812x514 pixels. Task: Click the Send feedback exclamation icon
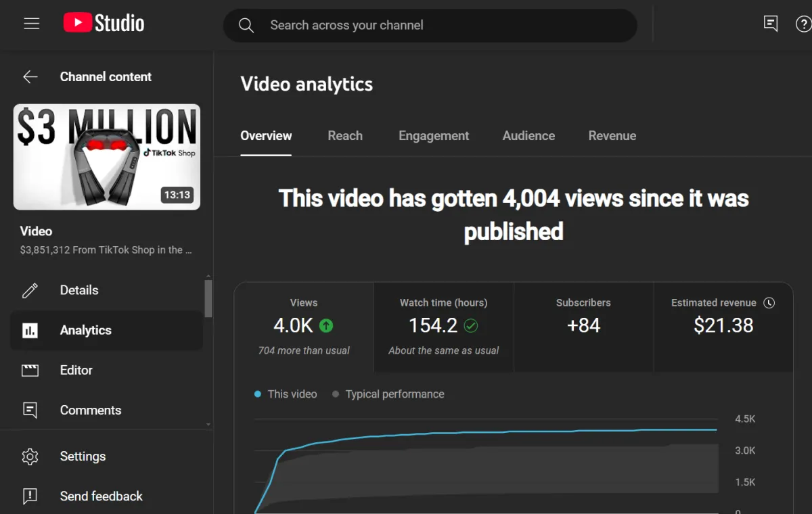(30, 496)
